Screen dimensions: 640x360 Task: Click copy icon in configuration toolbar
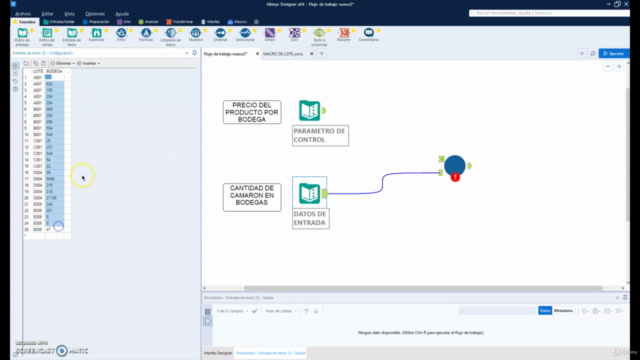(x=35, y=64)
